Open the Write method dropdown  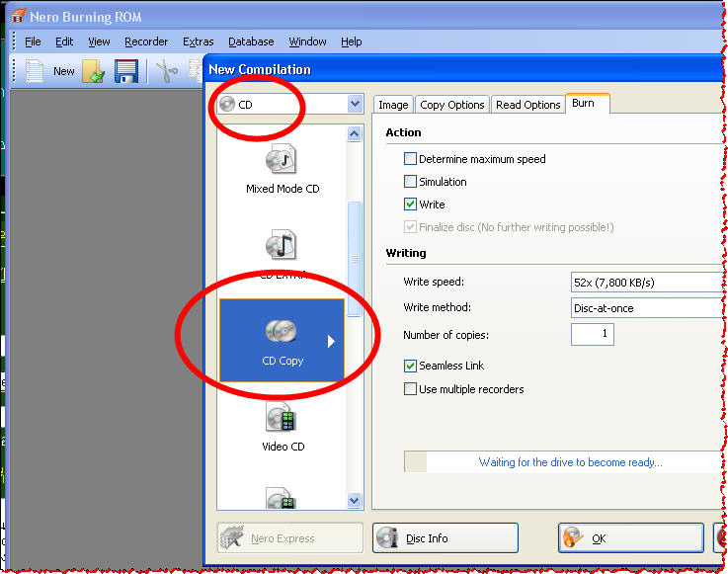(x=647, y=308)
